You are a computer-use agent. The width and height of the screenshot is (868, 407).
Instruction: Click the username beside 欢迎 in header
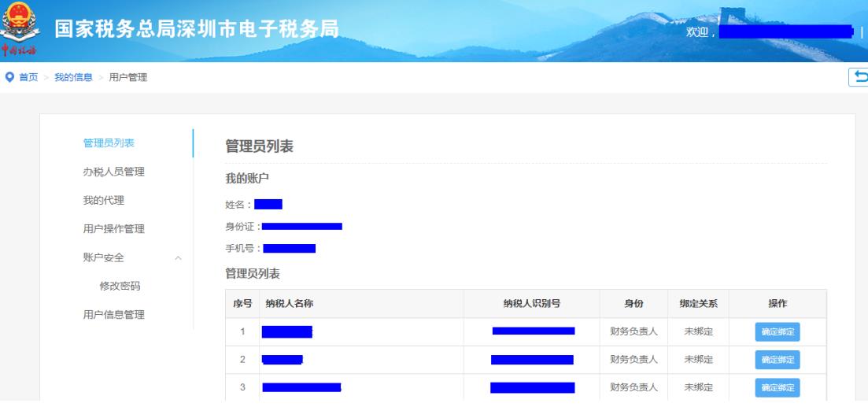pos(785,31)
